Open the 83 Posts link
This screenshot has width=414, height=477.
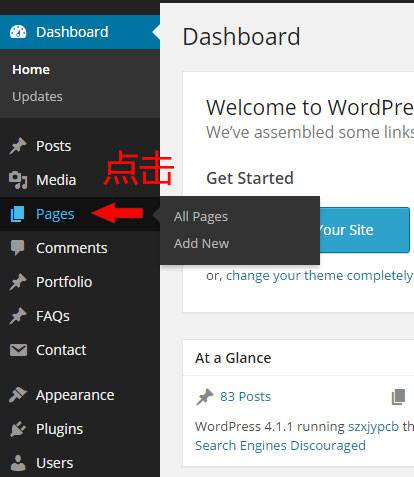tap(245, 397)
